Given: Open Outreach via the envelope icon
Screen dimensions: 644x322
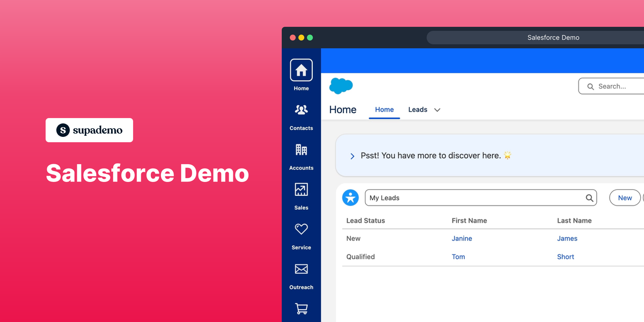Looking at the screenshot, I should tap(301, 269).
